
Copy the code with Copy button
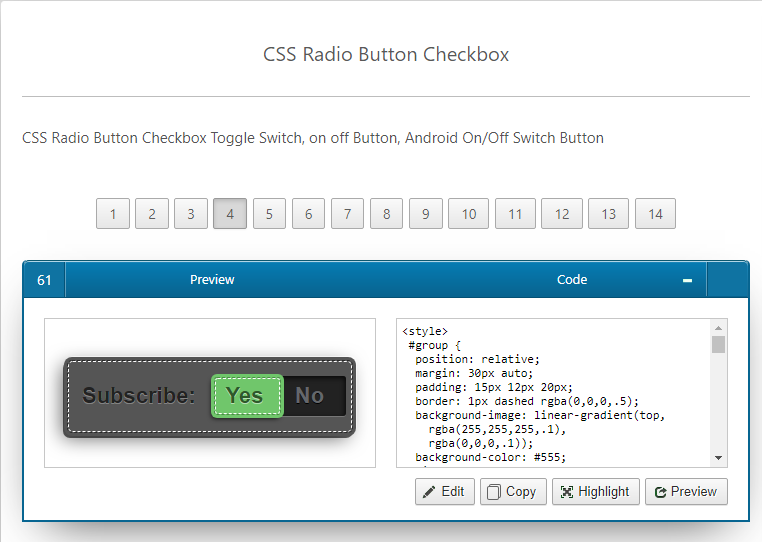(x=513, y=491)
